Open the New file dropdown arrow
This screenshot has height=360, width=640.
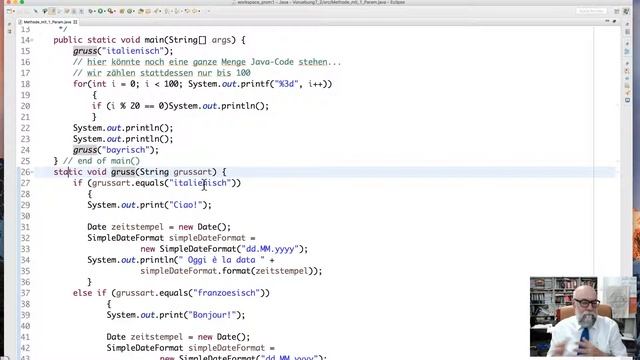(x=14, y=11)
